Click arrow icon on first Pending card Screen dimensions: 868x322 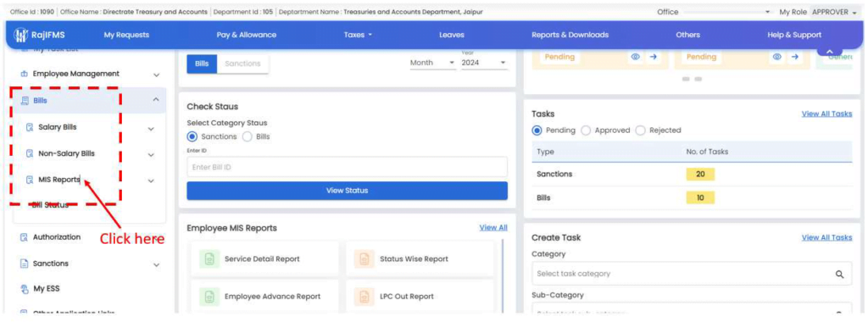coord(653,57)
